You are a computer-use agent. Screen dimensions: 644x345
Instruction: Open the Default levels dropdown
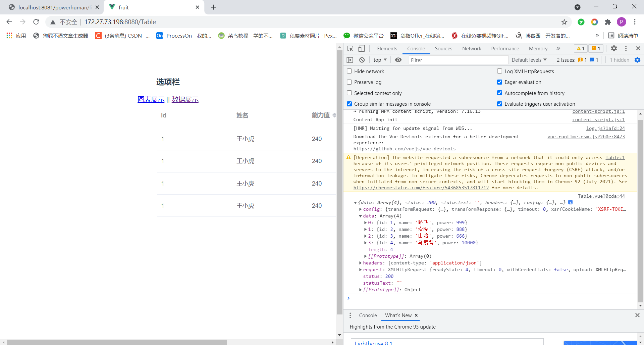click(529, 60)
